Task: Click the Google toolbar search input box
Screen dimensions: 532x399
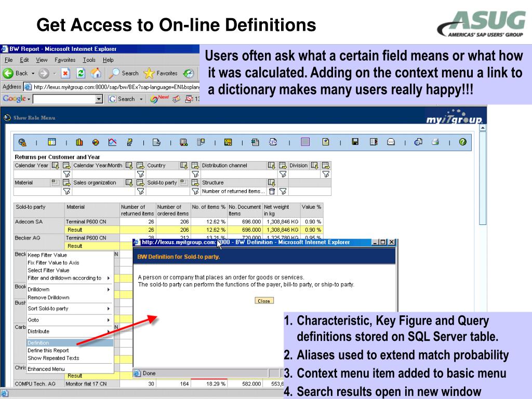Action: (64, 99)
